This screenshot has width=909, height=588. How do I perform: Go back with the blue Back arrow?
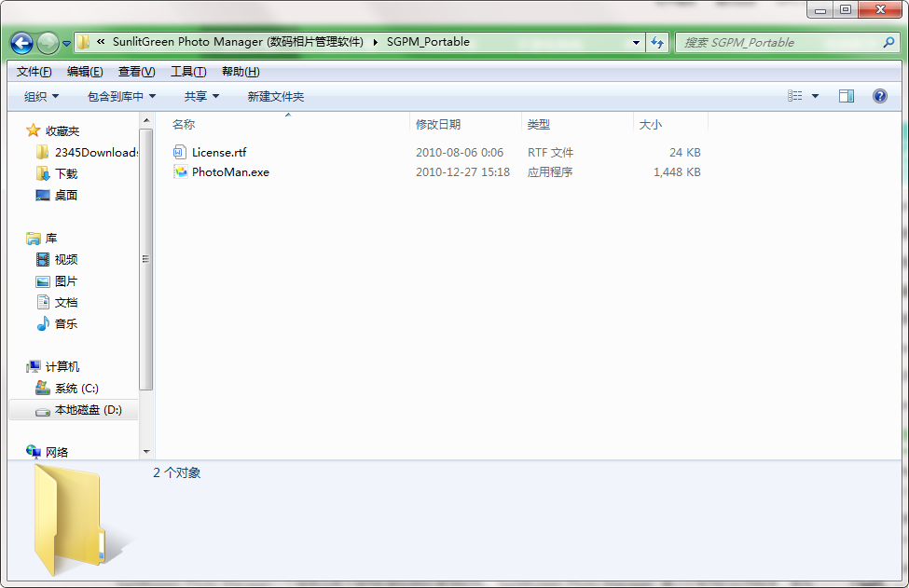21,43
